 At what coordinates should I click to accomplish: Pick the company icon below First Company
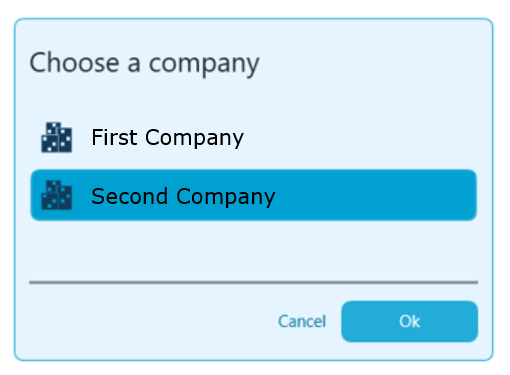click(56, 195)
